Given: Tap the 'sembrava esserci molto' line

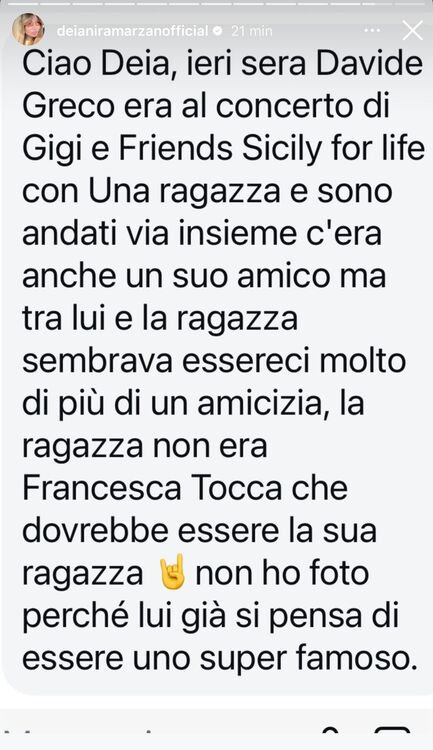Looking at the screenshot, I should [x=214, y=361].
